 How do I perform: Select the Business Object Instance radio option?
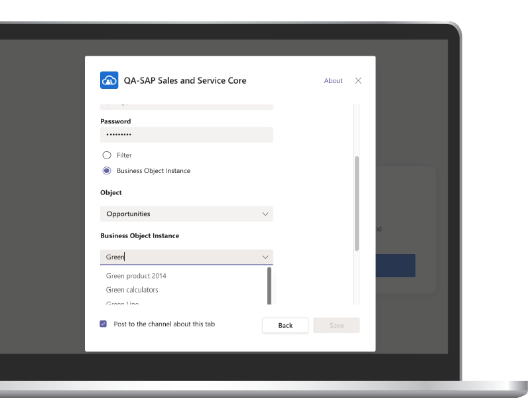(x=107, y=170)
